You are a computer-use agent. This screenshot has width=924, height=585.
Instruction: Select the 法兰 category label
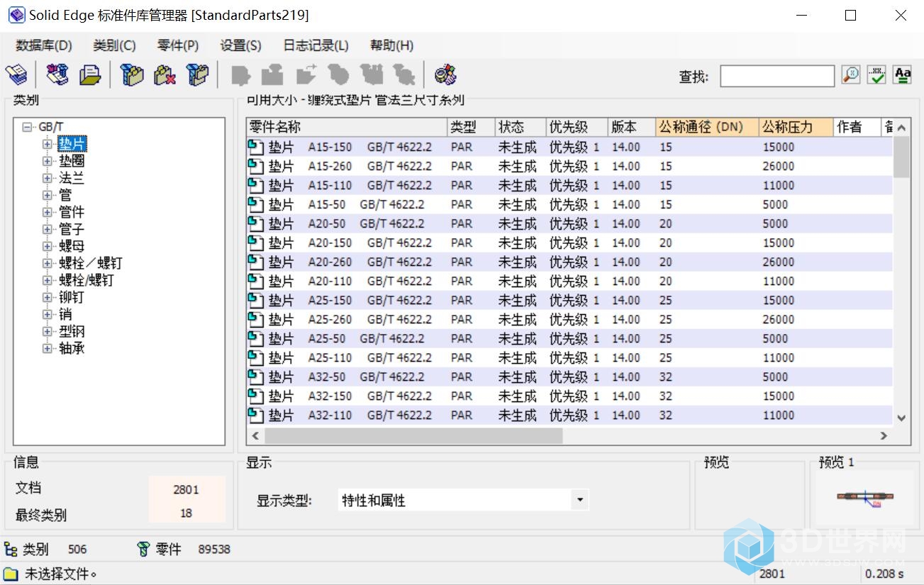click(x=72, y=178)
